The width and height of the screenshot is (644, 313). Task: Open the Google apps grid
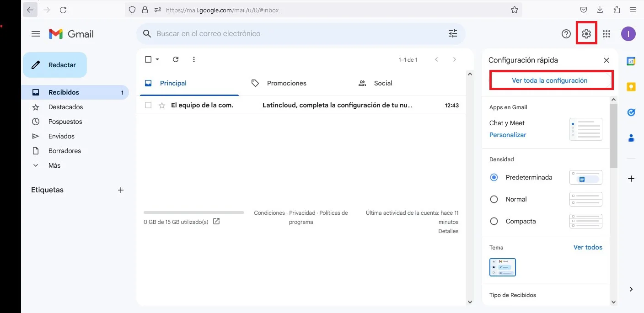tap(606, 34)
